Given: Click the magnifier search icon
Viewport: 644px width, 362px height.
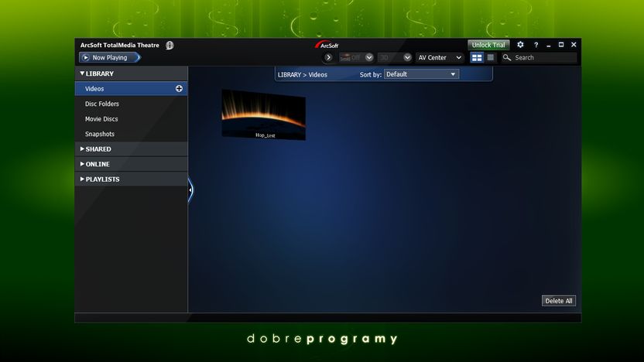Looking at the screenshot, I should pyautogui.click(x=507, y=57).
